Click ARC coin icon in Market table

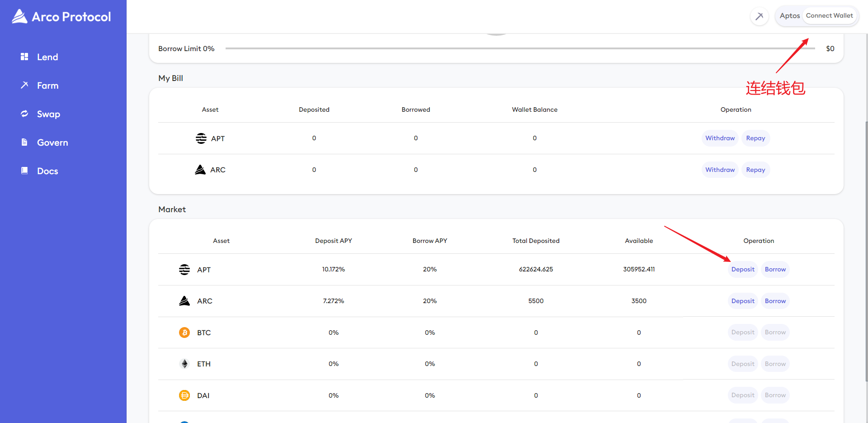coord(184,301)
